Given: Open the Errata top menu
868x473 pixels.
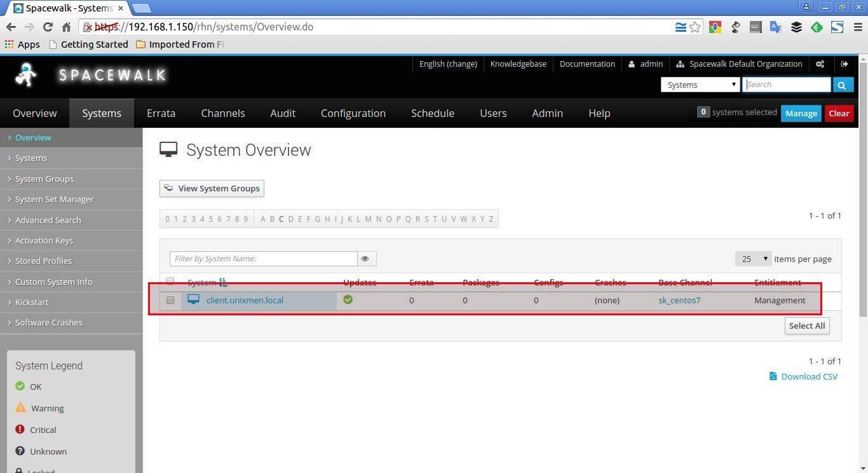Looking at the screenshot, I should coord(161,113).
